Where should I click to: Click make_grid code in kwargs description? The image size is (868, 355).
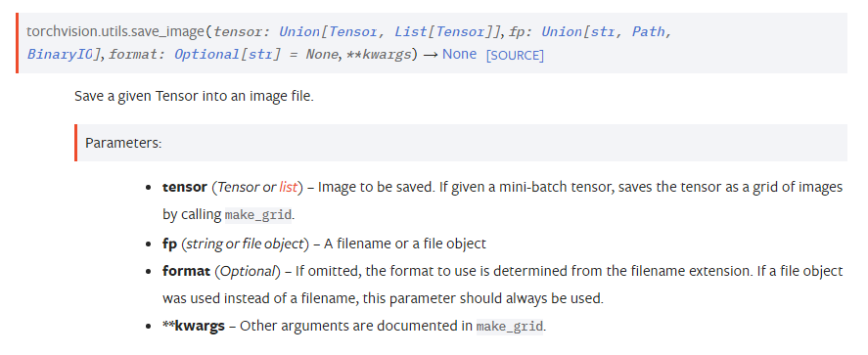[x=509, y=326]
